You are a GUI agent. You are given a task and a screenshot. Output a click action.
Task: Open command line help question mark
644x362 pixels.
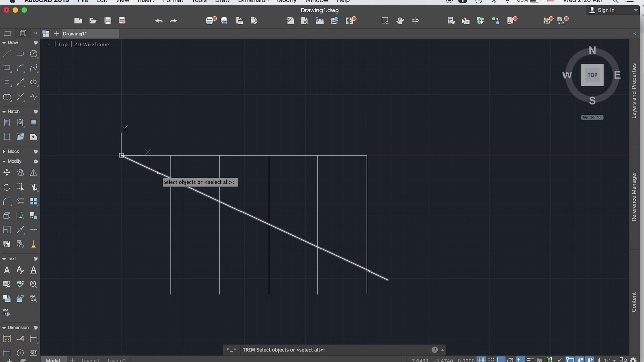[x=435, y=350]
